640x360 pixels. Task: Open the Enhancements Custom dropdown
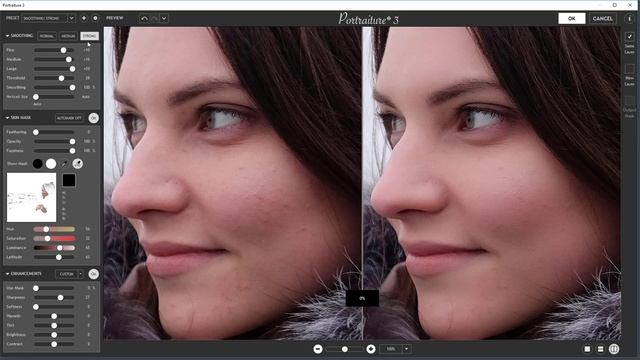point(69,274)
